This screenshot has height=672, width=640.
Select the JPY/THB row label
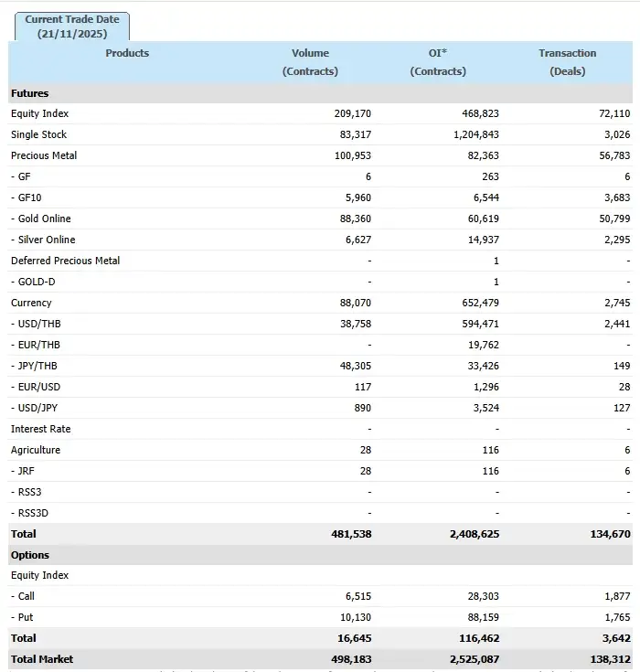point(37,366)
